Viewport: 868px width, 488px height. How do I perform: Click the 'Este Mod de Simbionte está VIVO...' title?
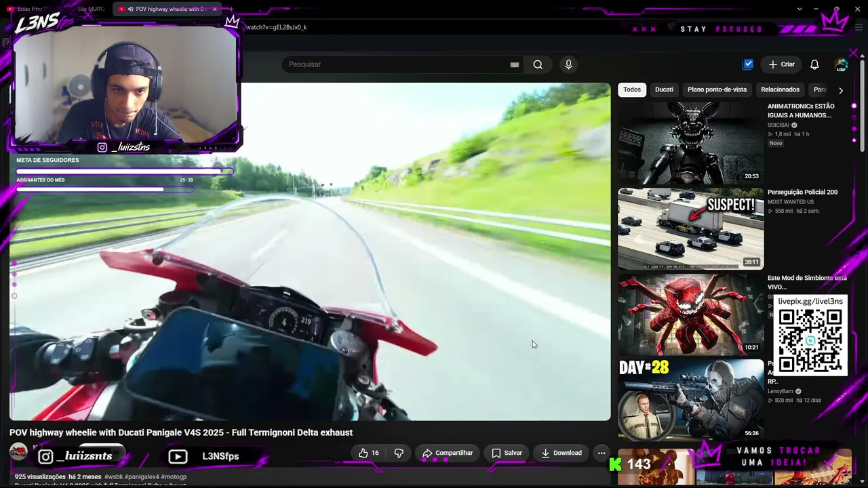[x=807, y=282]
